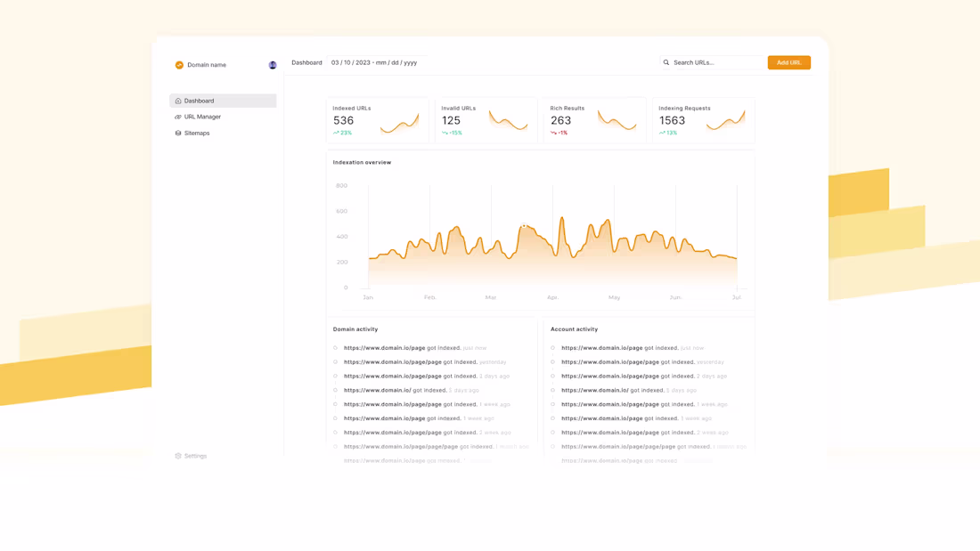This screenshot has width=980, height=551.
Task: Click the green trend arrow on Indexed URLs
Action: 336,131
